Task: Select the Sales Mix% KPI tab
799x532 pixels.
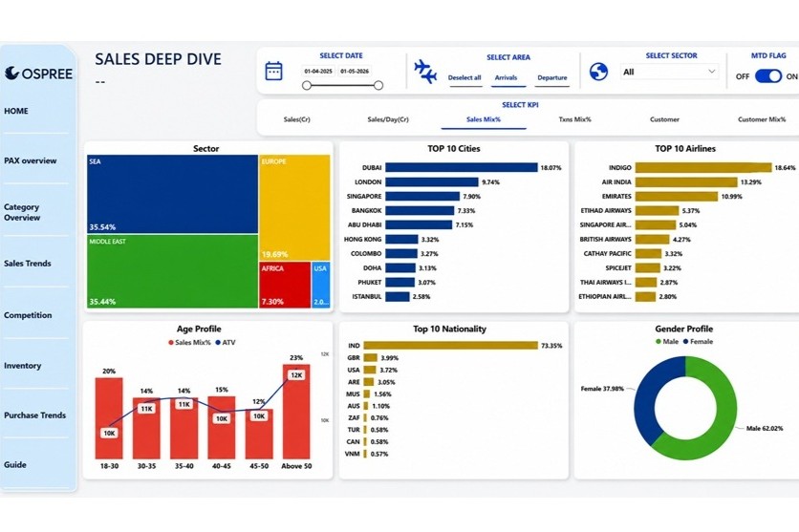Action: click(483, 119)
